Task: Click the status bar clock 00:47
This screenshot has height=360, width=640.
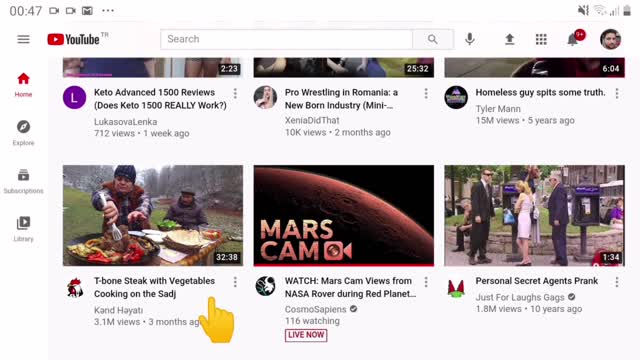Action: point(26,11)
